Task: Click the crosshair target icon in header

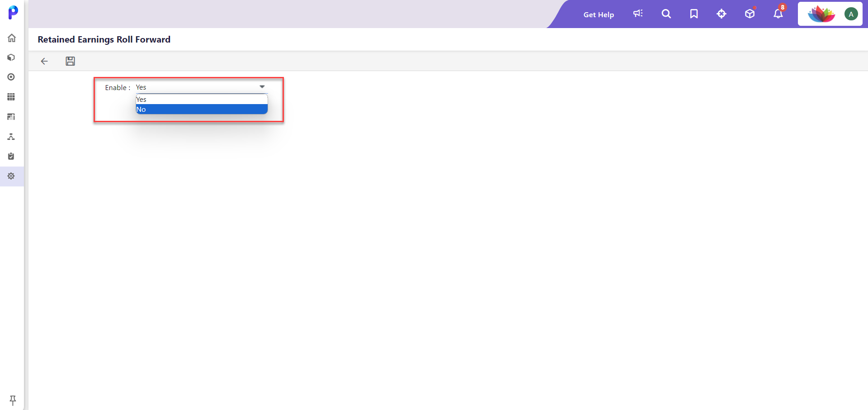Action: tap(722, 14)
